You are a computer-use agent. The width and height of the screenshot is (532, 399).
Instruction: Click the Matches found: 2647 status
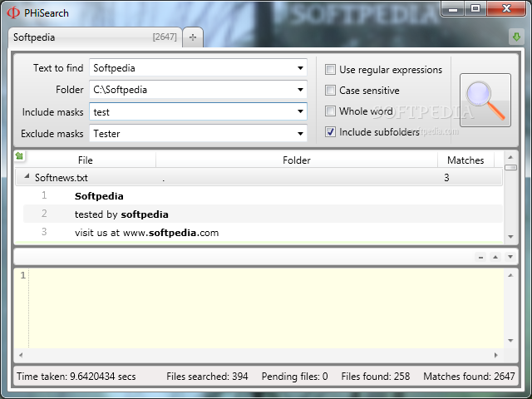point(469,377)
